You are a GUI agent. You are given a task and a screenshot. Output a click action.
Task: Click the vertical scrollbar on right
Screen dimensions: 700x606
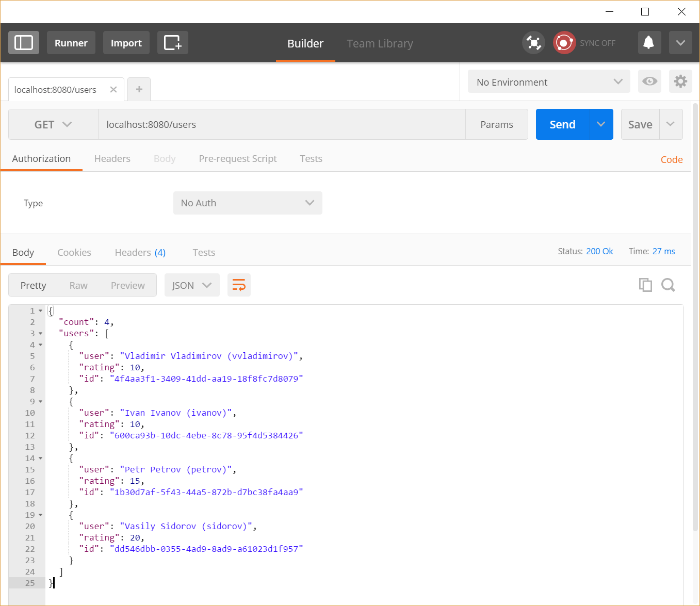click(695, 317)
